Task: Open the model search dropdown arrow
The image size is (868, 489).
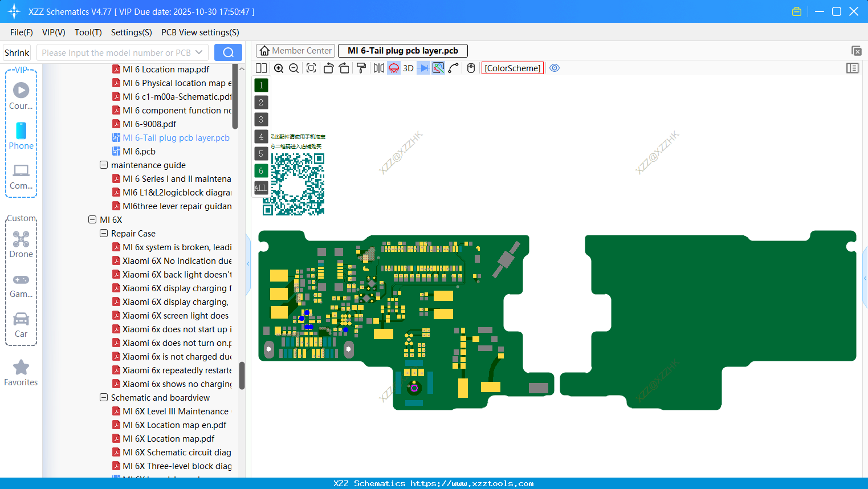Action: pos(199,52)
